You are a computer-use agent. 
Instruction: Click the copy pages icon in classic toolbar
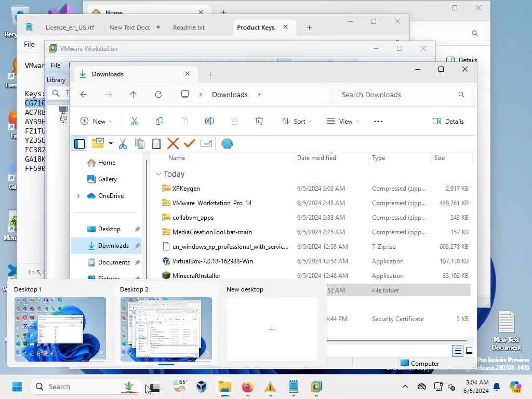tap(139, 143)
